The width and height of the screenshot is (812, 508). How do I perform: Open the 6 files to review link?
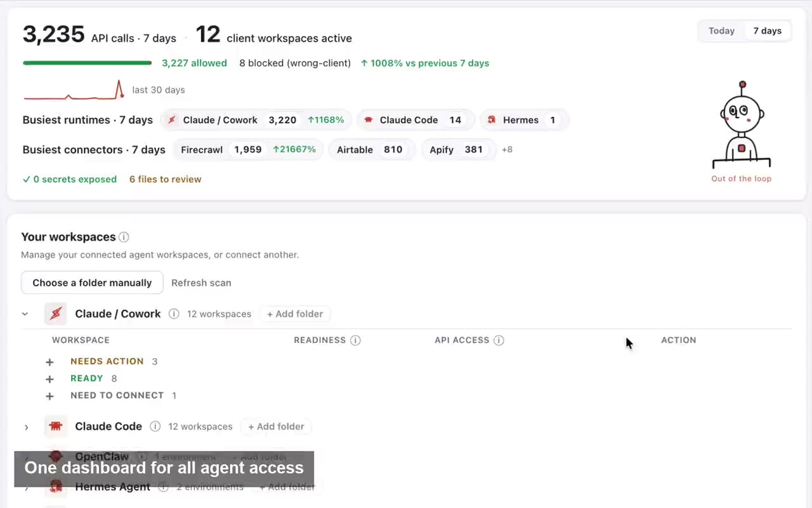pyautogui.click(x=165, y=179)
